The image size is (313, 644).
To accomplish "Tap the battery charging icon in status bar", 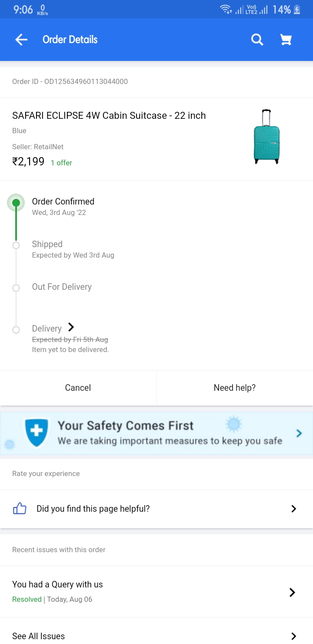I will click(x=297, y=10).
